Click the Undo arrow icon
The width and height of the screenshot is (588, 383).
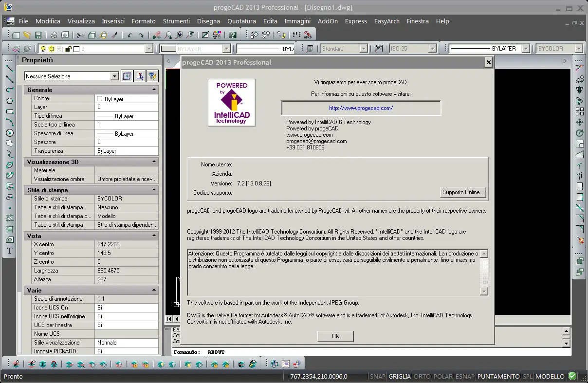point(129,35)
